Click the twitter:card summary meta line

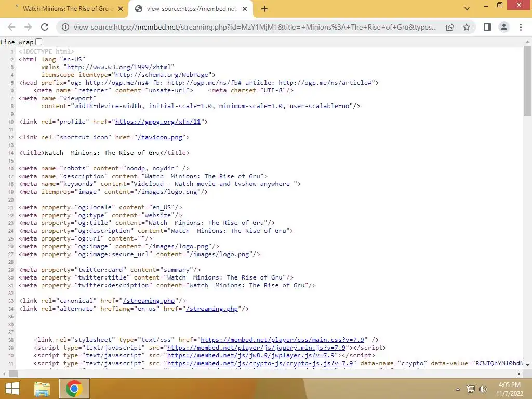click(x=110, y=270)
